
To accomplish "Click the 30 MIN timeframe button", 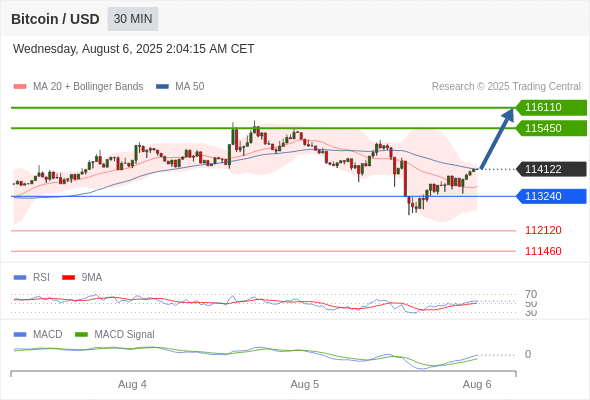I will [133, 19].
